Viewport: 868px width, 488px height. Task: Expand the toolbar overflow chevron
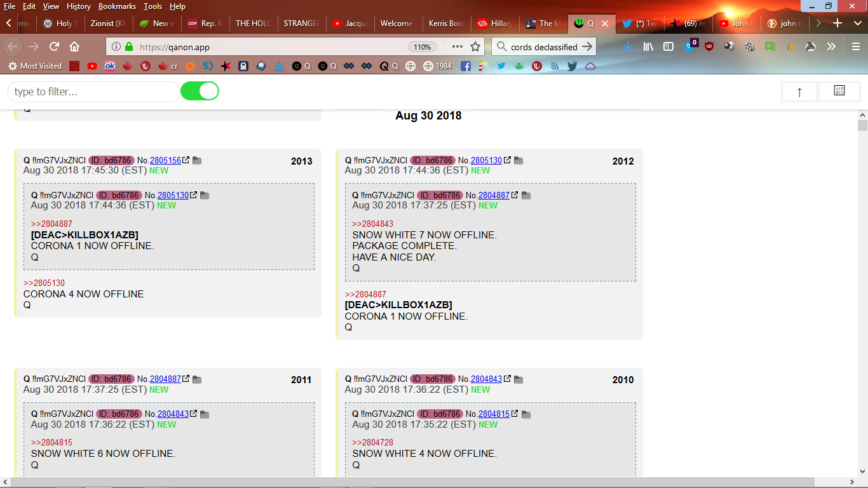[x=831, y=46]
